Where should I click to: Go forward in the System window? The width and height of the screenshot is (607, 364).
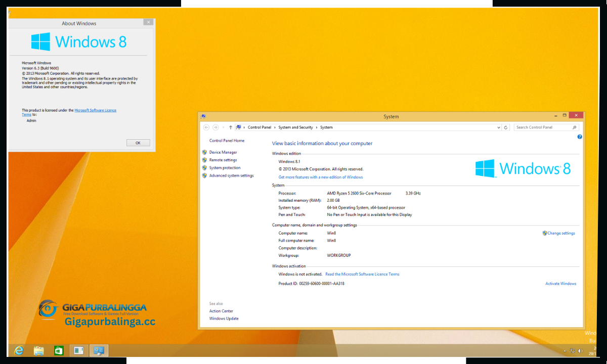point(215,127)
